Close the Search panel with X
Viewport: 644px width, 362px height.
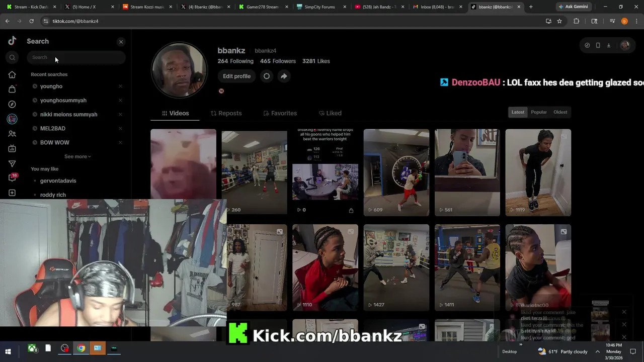(x=121, y=42)
